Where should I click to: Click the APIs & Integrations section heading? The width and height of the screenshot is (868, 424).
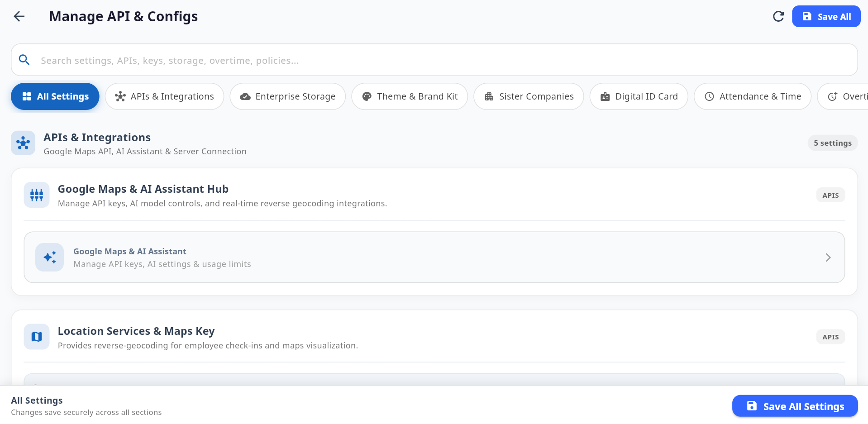click(x=97, y=138)
